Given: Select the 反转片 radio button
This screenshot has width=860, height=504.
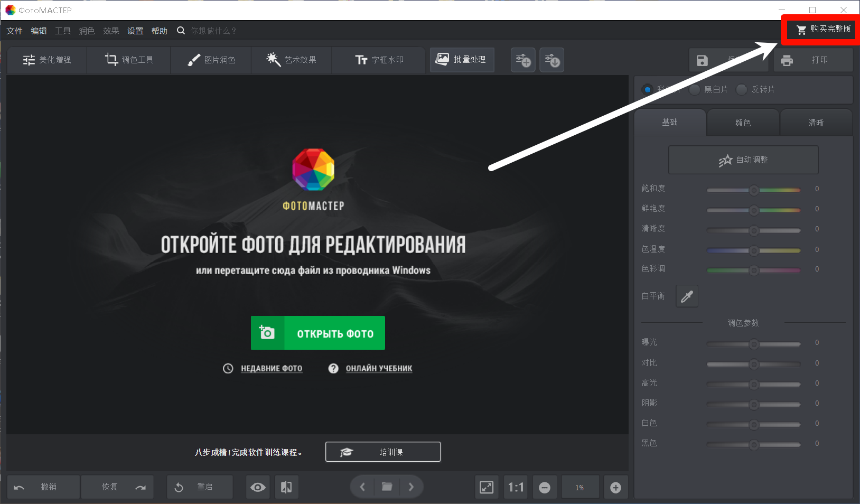Looking at the screenshot, I should [x=742, y=89].
